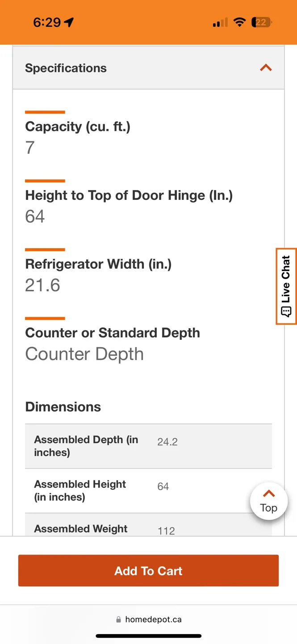The width and height of the screenshot is (297, 644).
Task: Click the upward chevron inside the Top button
Action: 268,493
